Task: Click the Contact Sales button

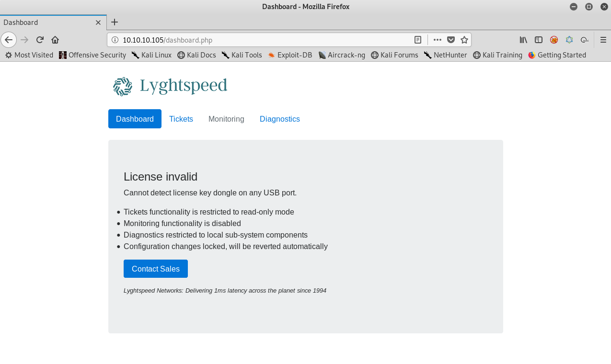Action: pos(156,269)
